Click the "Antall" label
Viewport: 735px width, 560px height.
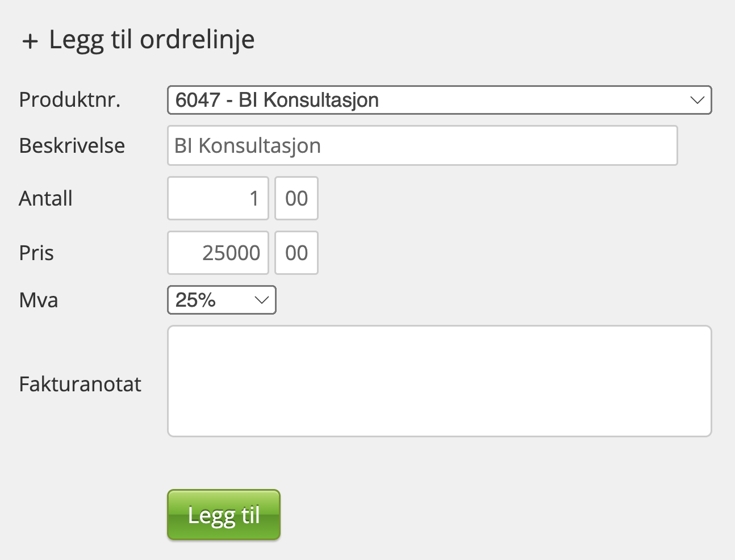coord(46,199)
